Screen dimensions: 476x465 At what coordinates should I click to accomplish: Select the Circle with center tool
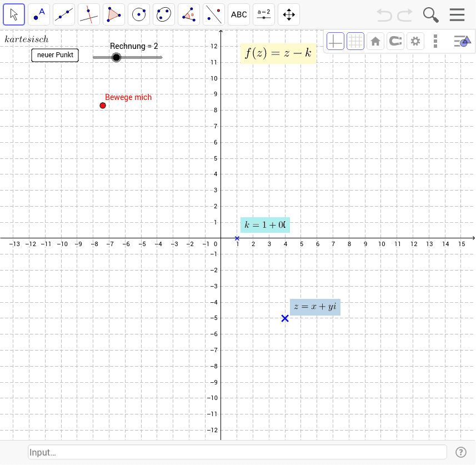tap(139, 14)
